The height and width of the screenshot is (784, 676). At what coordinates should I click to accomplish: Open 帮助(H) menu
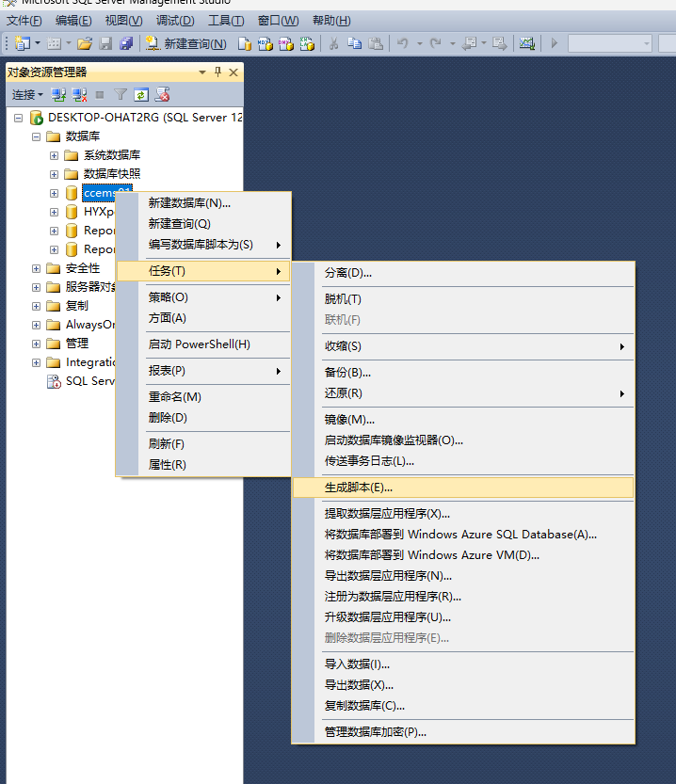pyautogui.click(x=331, y=21)
